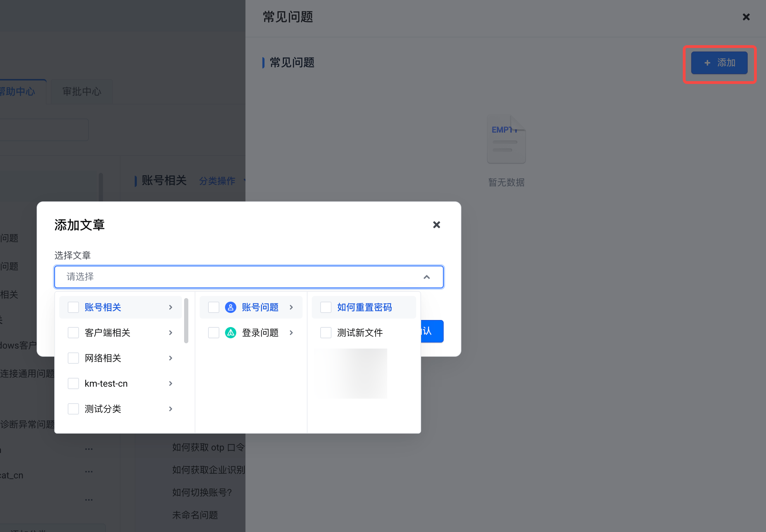Expand 客户端相关 category chevron
The width and height of the screenshot is (766, 532).
coord(171,333)
